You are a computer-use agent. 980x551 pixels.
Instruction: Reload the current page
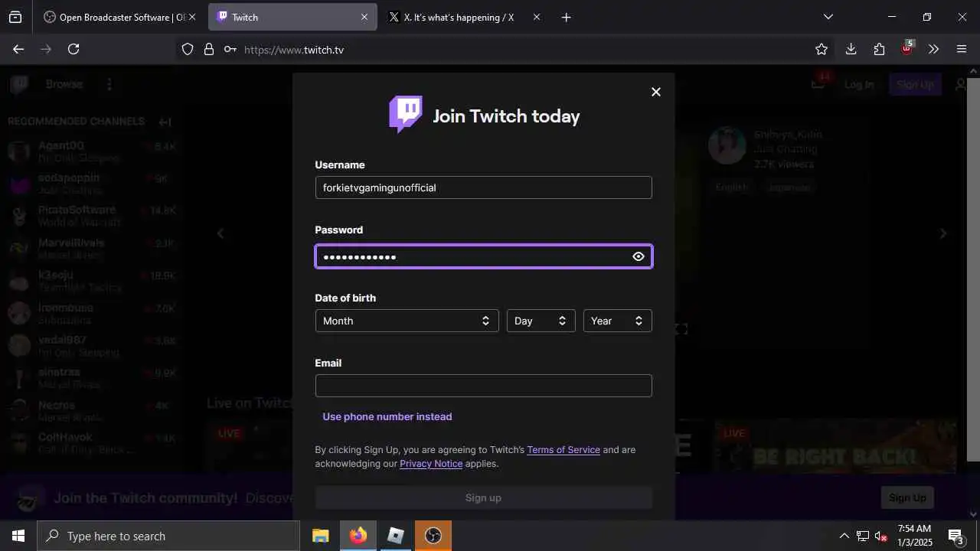pyautogui.click(x=73, y=49)
